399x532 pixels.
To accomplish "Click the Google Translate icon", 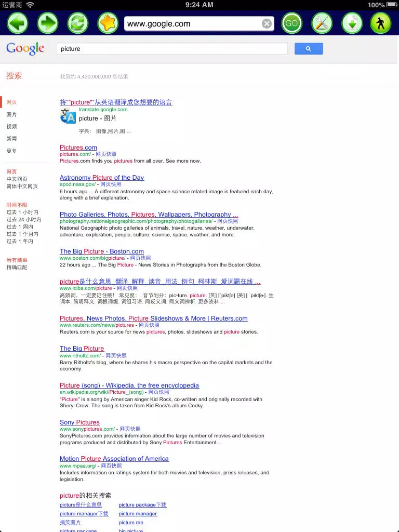I will tap(68, 116).
